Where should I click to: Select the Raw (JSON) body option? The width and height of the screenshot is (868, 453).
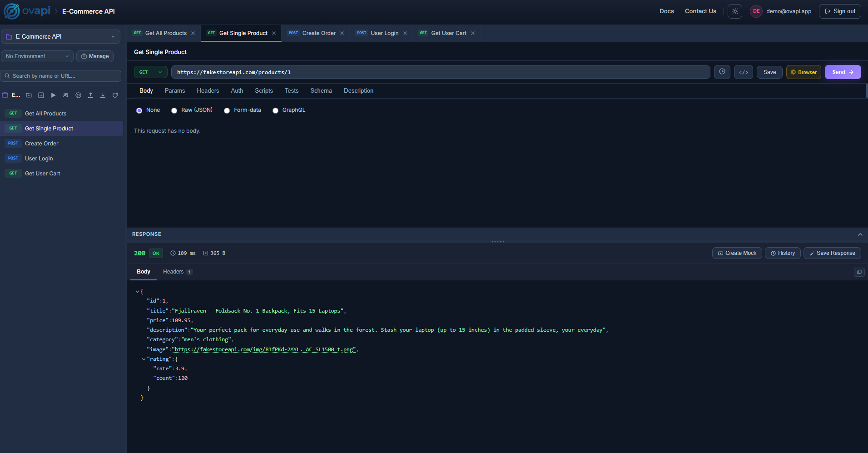(x=174, y=110)
